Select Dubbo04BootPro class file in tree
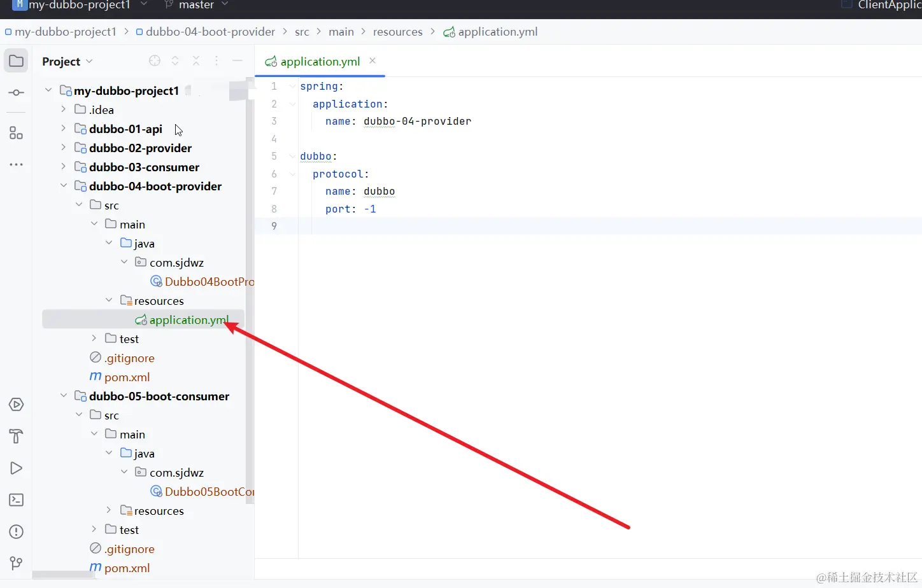The width and height of the screenshot is (922, 588). pos(202,281)
